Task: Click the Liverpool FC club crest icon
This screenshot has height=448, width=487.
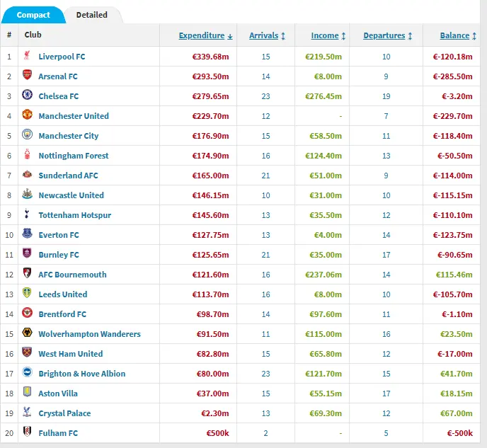Action: point(27,56)
